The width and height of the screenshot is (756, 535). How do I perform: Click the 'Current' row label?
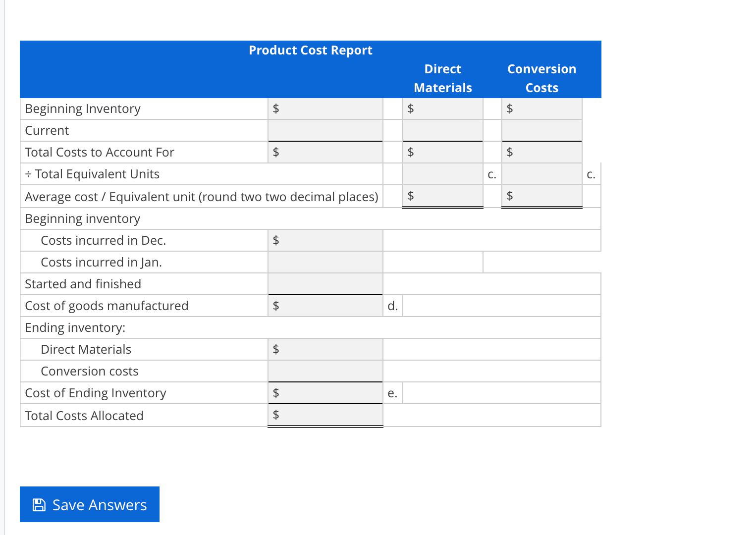click(x=47, y=130)
